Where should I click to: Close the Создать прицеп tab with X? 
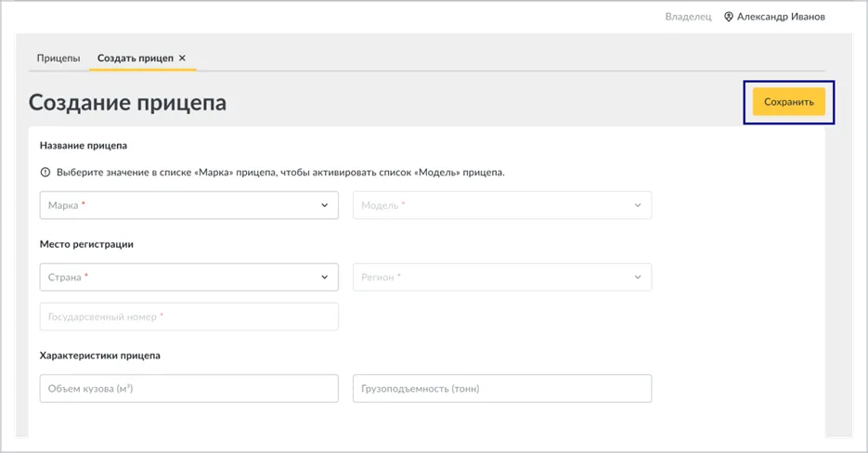click(x=182, y=58)
